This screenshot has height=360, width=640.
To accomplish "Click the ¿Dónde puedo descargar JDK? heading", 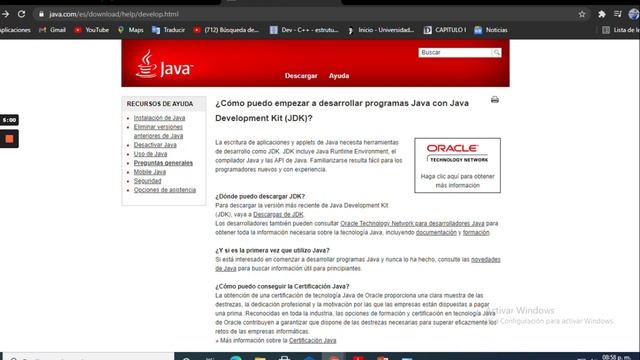I will 260,196.
